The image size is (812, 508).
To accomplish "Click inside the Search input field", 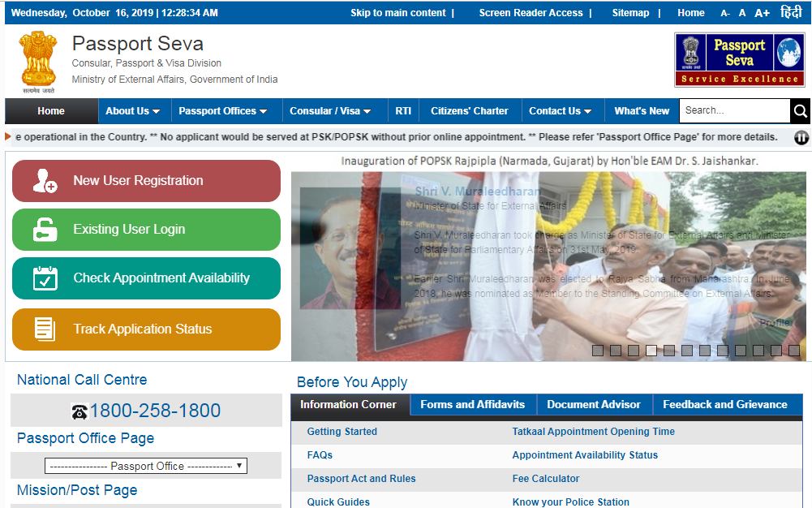I will pyautogui.click(x=734, y=111).
